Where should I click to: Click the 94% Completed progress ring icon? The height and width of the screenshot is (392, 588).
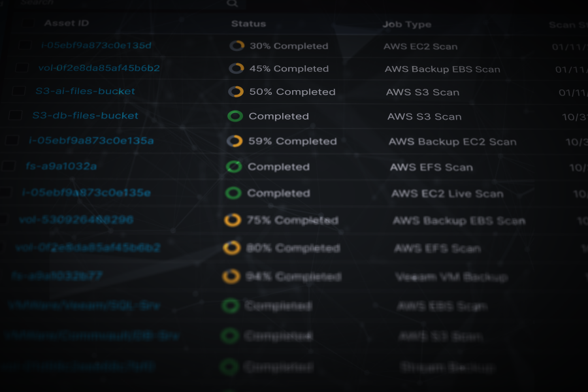point(231,277)
